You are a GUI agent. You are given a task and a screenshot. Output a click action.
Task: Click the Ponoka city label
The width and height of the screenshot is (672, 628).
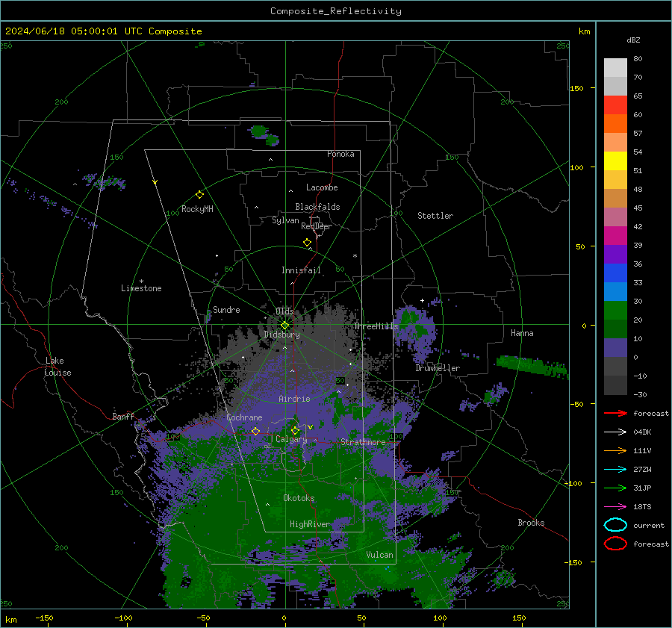(340, 154)
